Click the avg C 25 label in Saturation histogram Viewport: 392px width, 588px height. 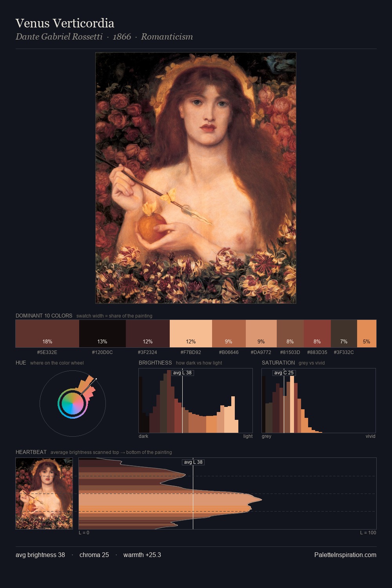tap(284, 372)
